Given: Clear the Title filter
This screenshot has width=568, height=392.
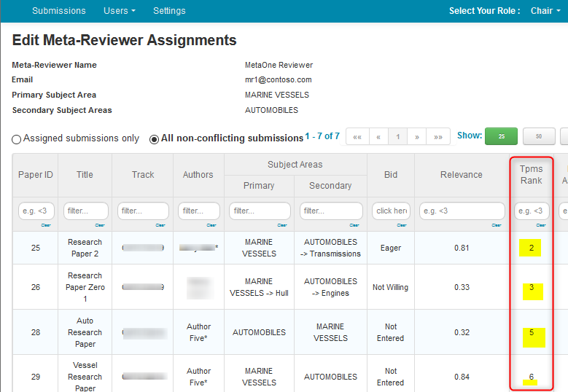Looking at the screenshot, I should 100,225.
